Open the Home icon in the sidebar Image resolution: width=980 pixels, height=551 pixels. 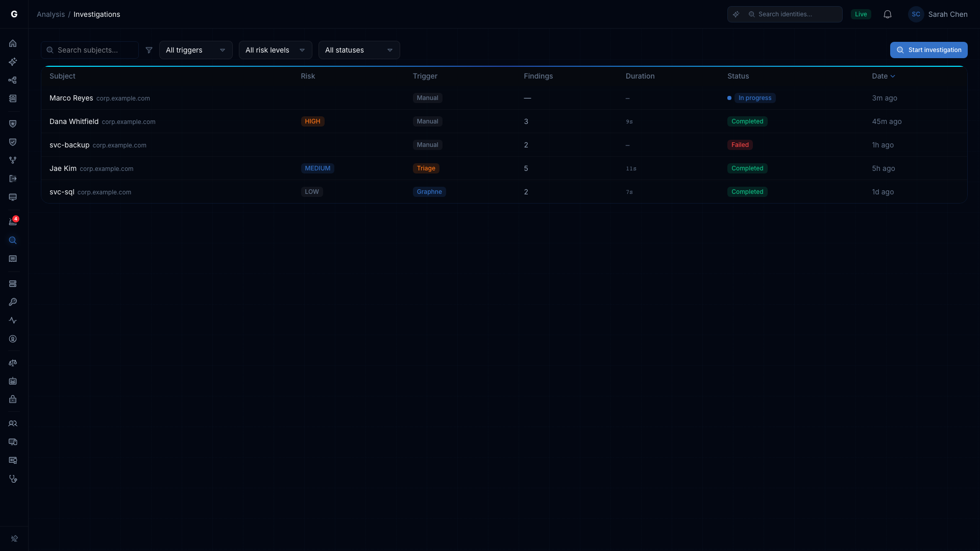pos(13,43)
